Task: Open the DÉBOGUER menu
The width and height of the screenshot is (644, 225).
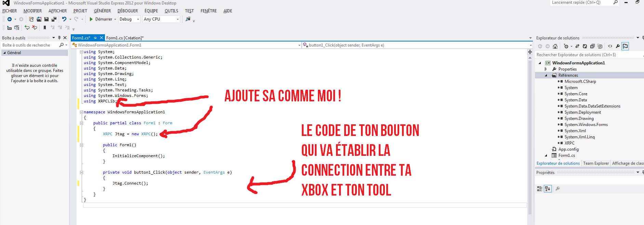Action: tap(128, 11)
